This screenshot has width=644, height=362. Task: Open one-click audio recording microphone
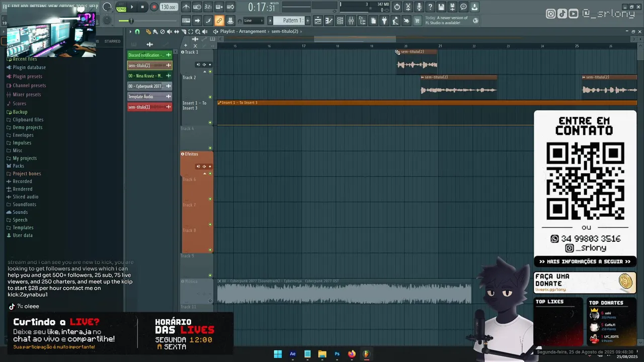point(419,7)
